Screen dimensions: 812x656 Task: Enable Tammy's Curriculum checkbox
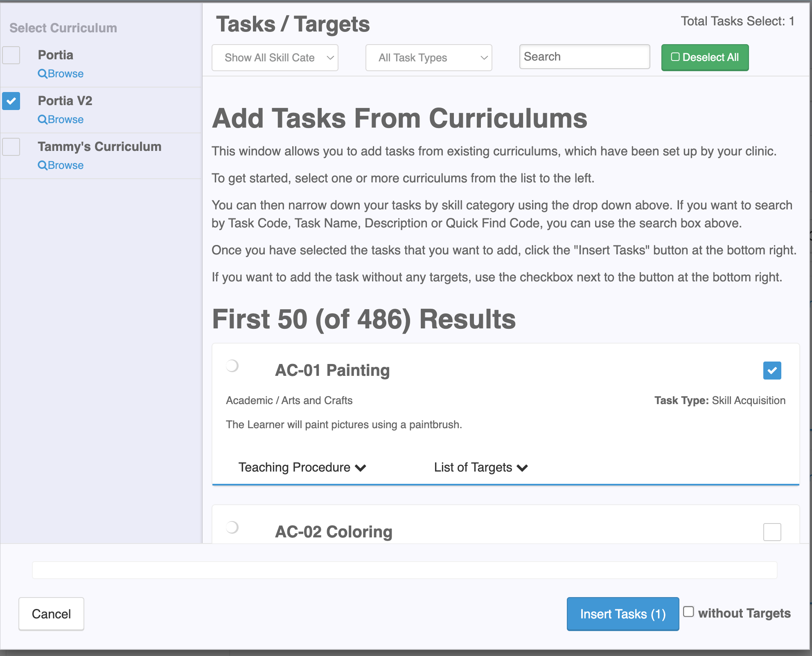[11, 147]
